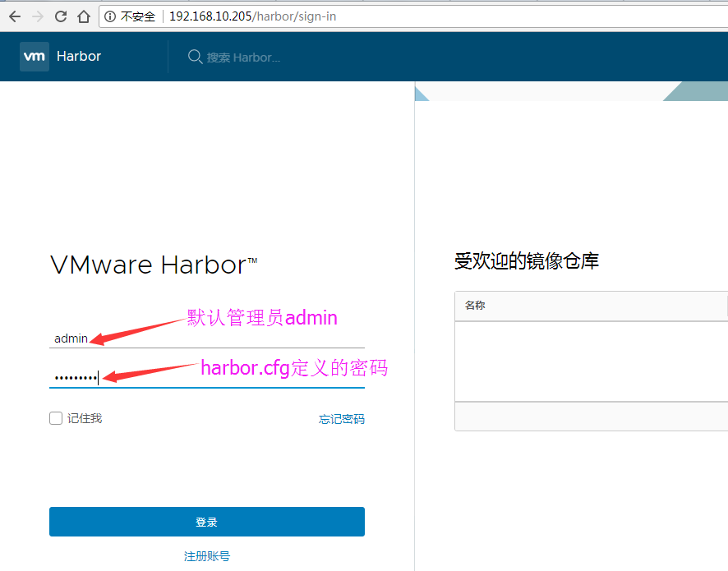Click the browser back arrow
This screenshot has width=728, height=571.
point(15,16)
